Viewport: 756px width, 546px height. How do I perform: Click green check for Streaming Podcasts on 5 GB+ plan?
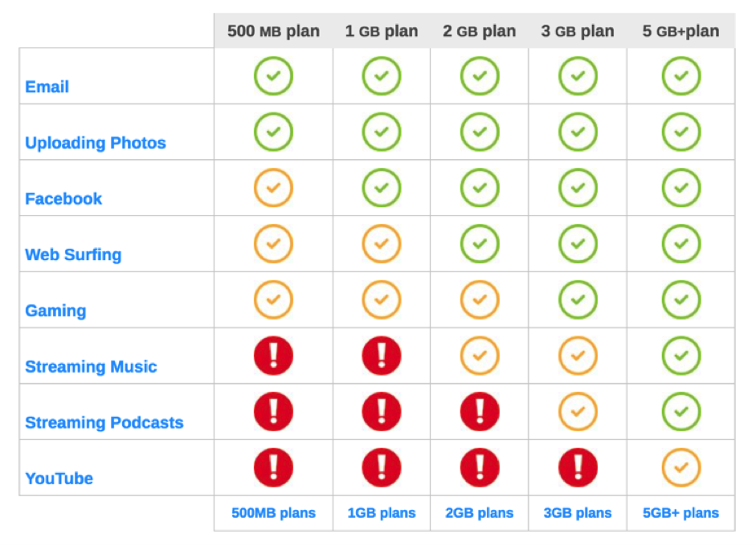[x=680, y=412]
